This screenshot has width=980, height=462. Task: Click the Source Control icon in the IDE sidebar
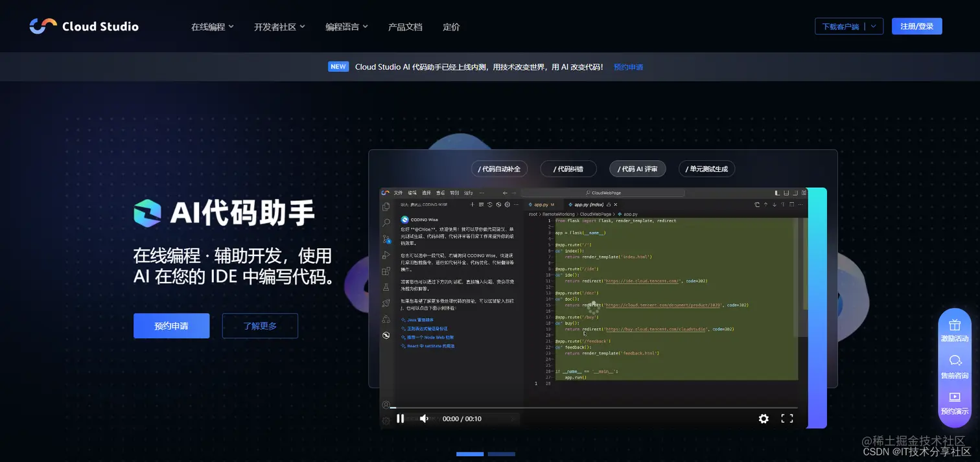386,239
